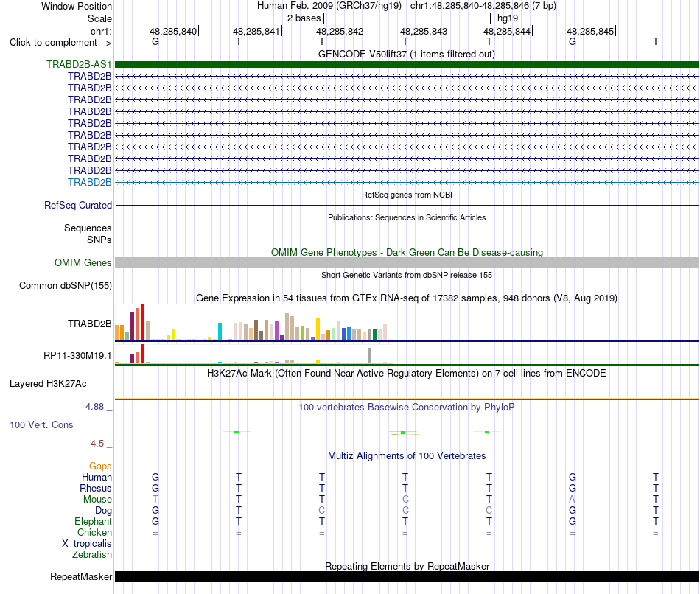Click the cyan bar in TRABD2B expression chart

point(220,332)
